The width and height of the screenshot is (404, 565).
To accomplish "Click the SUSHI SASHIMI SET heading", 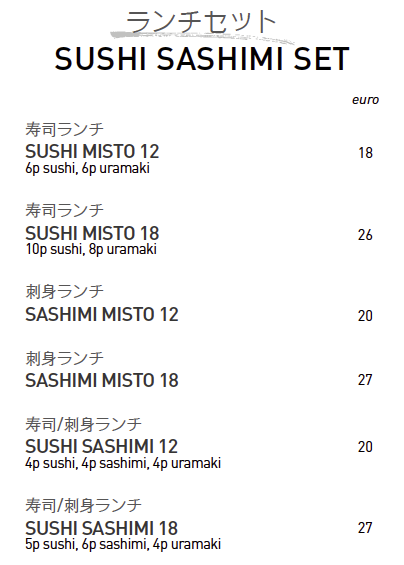I will (x=202, y=59).
